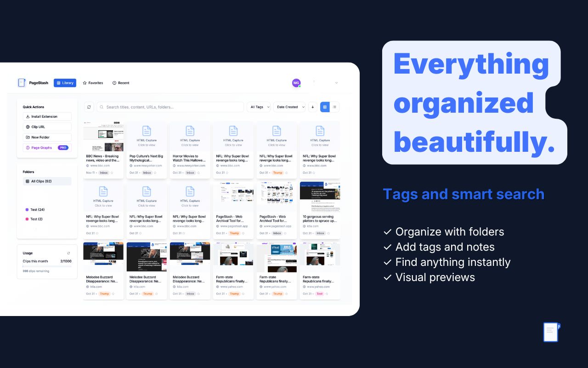Open the Date Created sort dropdown
The height and width of the screenshot is (368, 588).
point(289,107)
